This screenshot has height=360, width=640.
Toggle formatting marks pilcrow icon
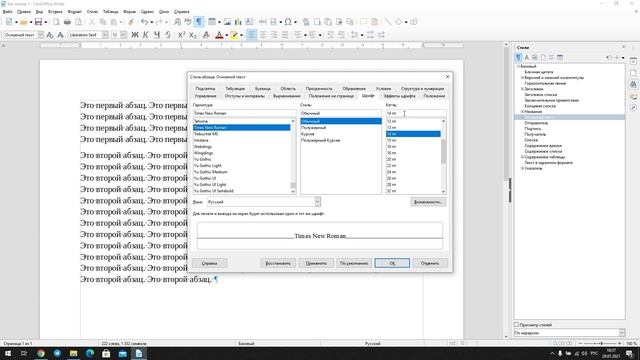(199, 22)
